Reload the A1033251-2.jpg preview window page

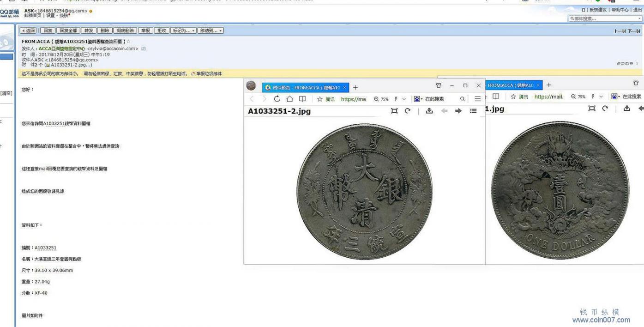[277, 99]
